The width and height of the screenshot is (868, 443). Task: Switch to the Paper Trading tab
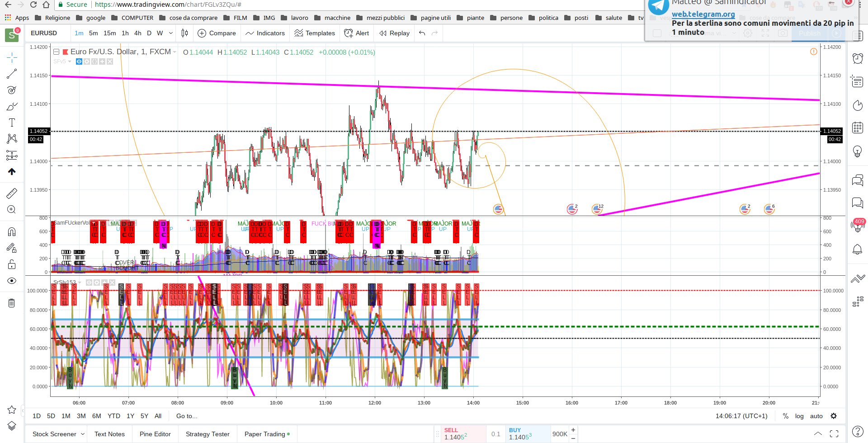point(267,434)
